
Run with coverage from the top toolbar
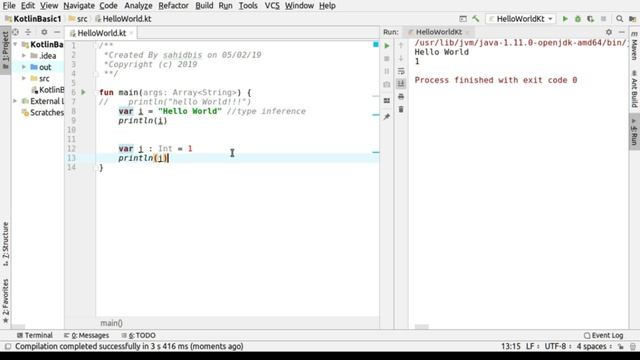(x=590, y=19)
